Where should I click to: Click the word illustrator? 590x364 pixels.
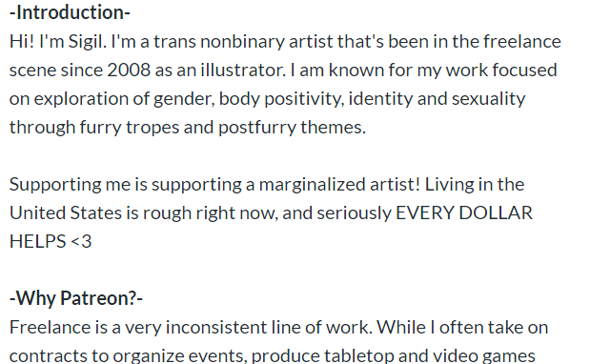(243, 70)
